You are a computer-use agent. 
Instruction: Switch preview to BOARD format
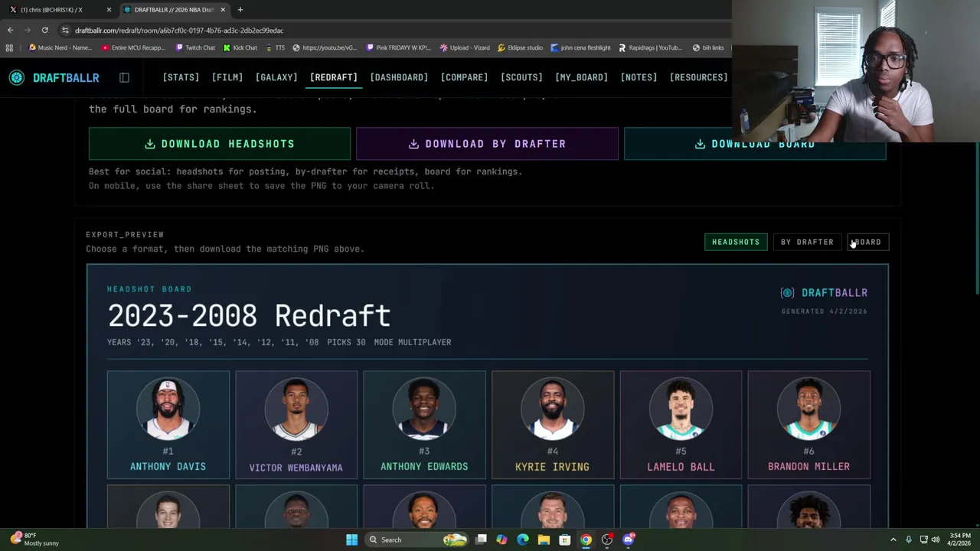(x=867, y=242)
